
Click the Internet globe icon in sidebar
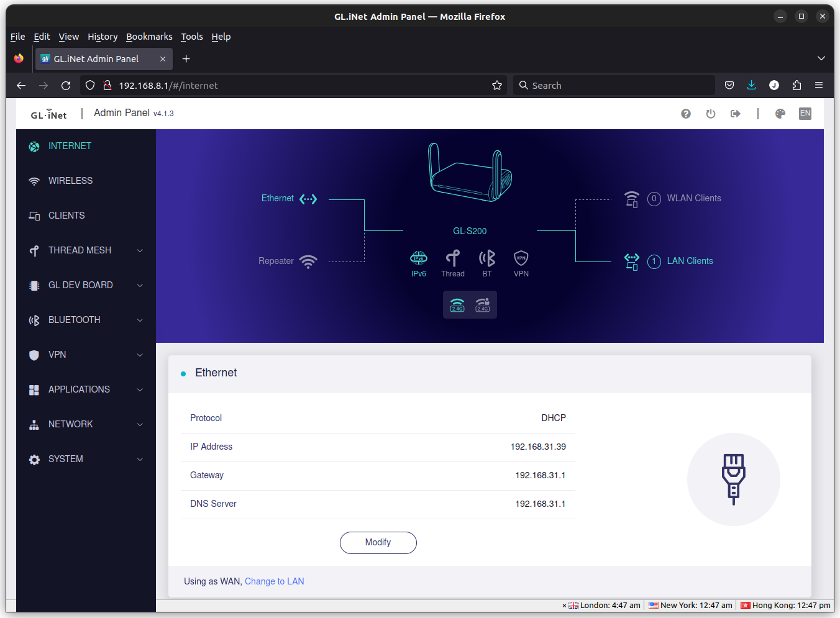click(34, 147)
